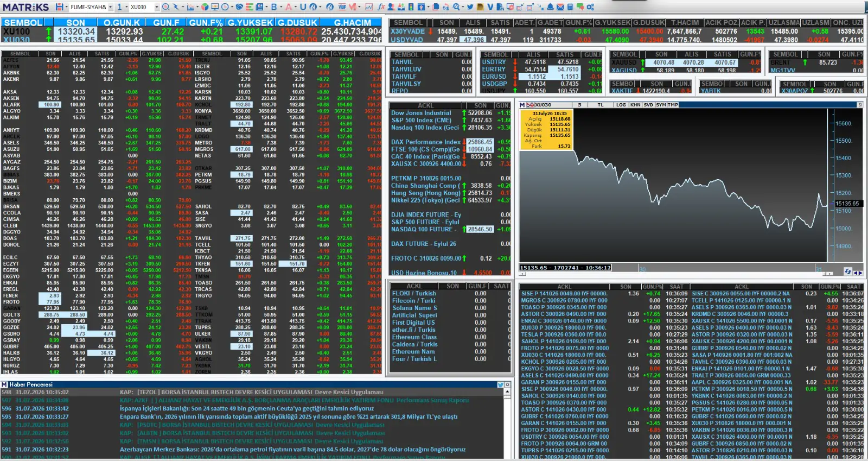The height and width of the screenshot is (461, 868).
Task: Click the Nasdaq 100 Index row
Action: coord(450,128)
